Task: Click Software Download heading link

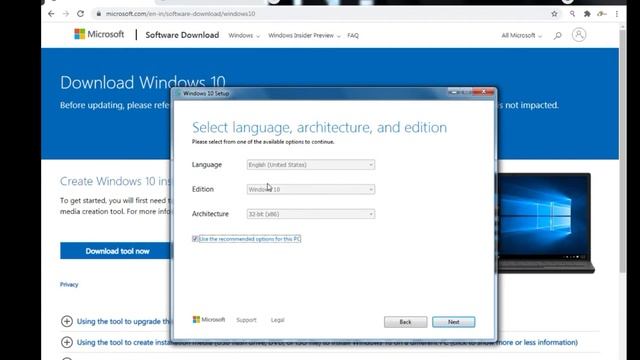Action: 182,35
